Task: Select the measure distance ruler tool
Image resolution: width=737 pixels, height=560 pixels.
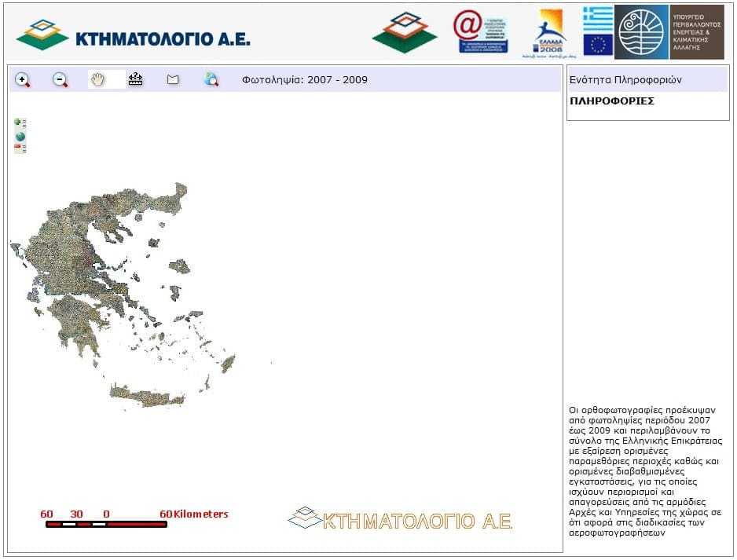Action: 135,79
